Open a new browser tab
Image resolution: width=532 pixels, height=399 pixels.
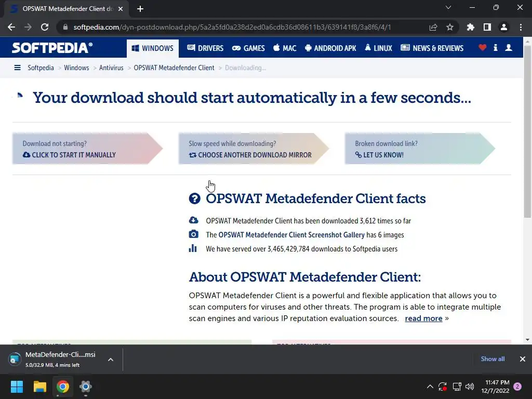[x=140, y=9]
